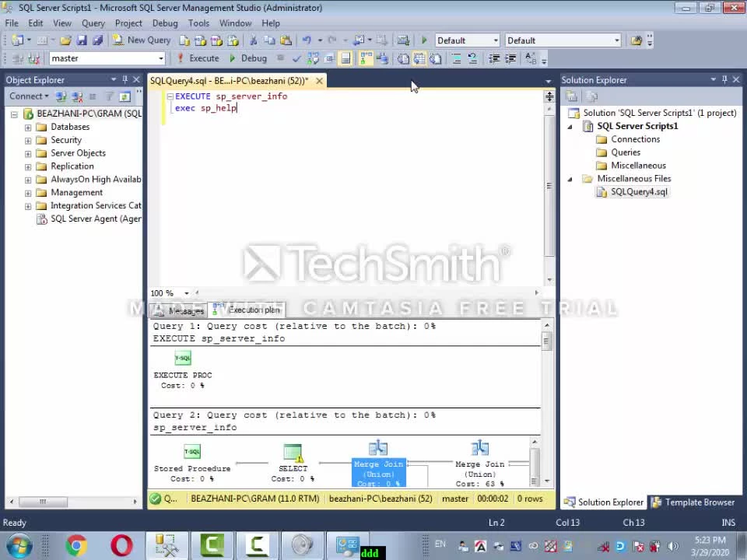
Task: Expand the Databases folder node
Action: (x=28, y=127)
